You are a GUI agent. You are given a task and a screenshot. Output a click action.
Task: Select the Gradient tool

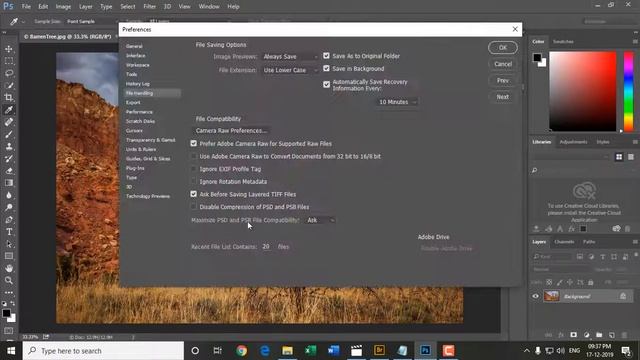pyautogui.click(x=9, y=183)
